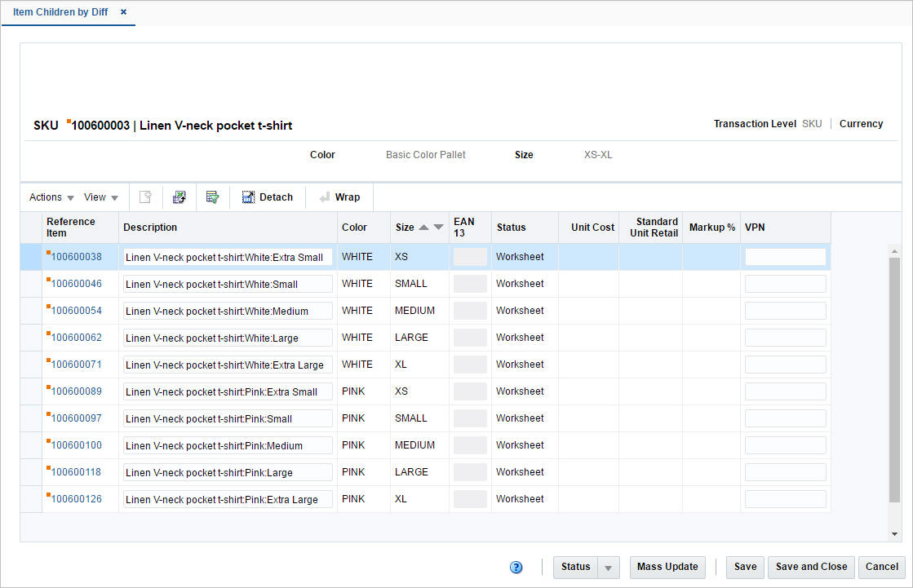913x588 pixels.
Task: Click VPN field in row 100600071
Action: click(x=786, y=365)
